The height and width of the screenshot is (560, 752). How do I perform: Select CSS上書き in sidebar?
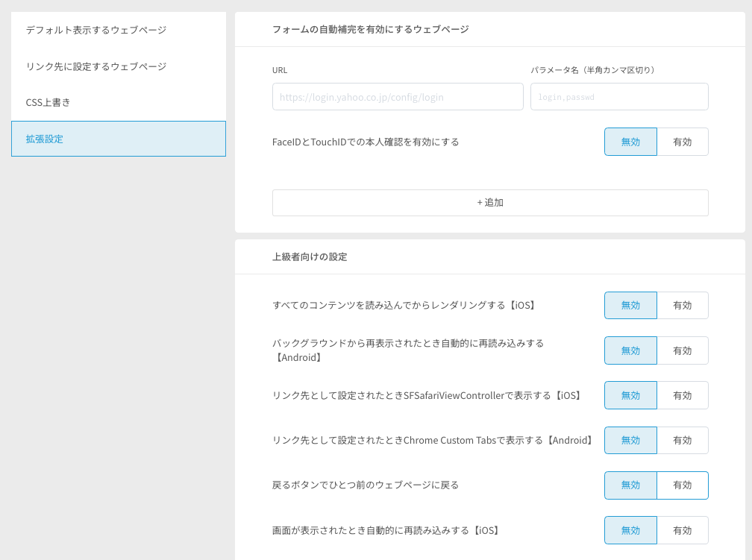click(119, 102)
